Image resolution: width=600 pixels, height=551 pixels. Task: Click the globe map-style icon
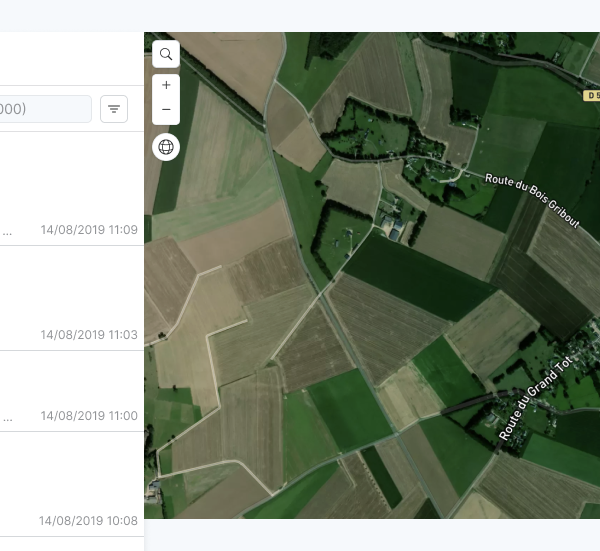tap(166, 147)
